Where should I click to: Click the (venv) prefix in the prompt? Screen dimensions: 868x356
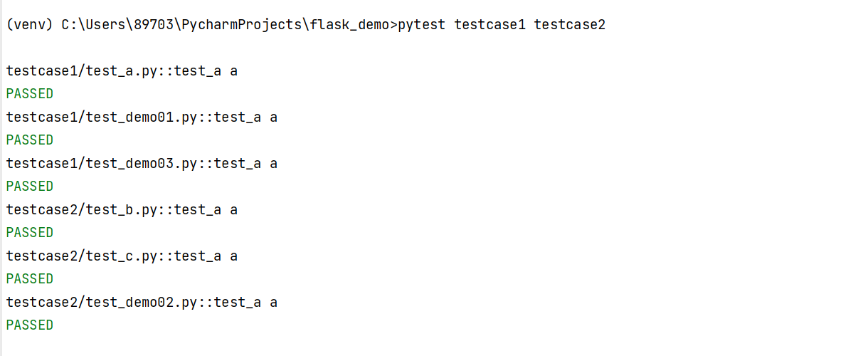tap(29, 25)
